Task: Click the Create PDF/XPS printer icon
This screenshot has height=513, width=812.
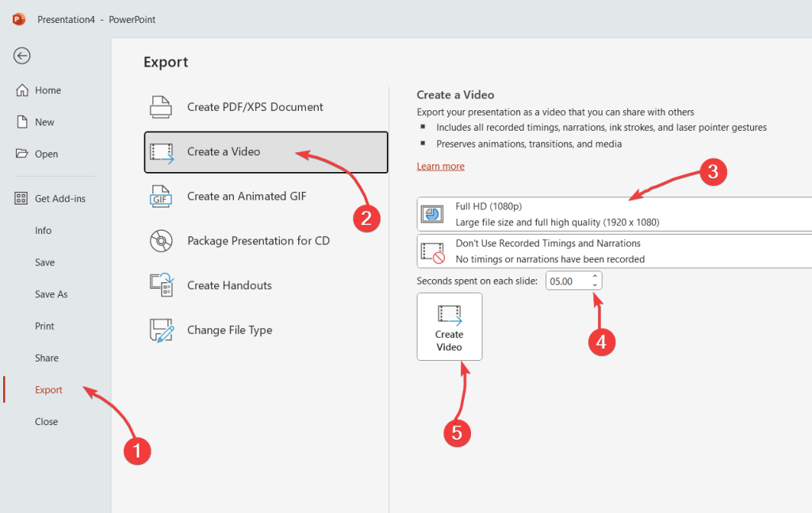Action: (x=161, y=107)
